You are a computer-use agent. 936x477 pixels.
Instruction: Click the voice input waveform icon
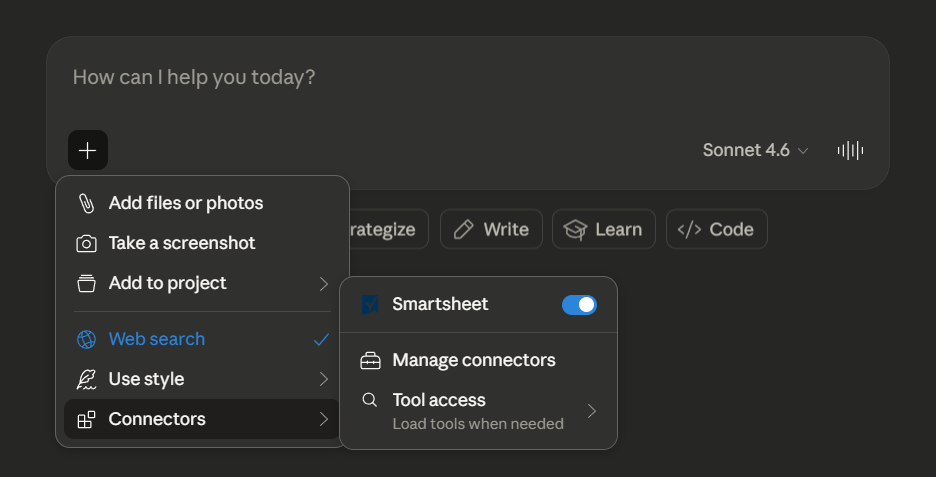tap(850, 150)
